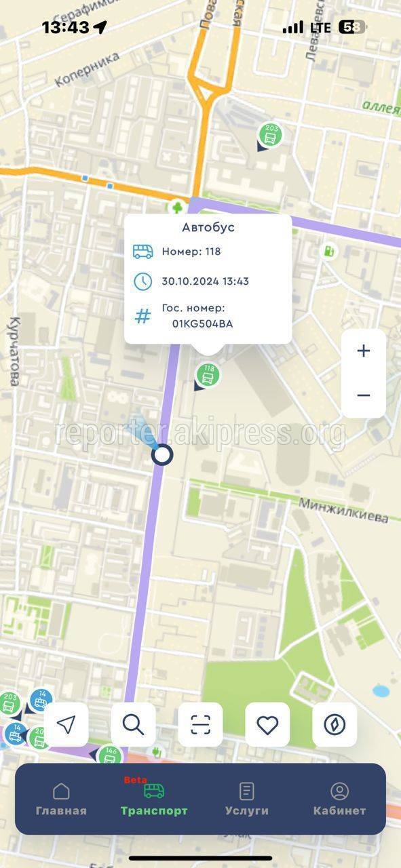Tap the green park tree icon
The width and height of the screenshot is (401, 868).
[x=177, y=208]
